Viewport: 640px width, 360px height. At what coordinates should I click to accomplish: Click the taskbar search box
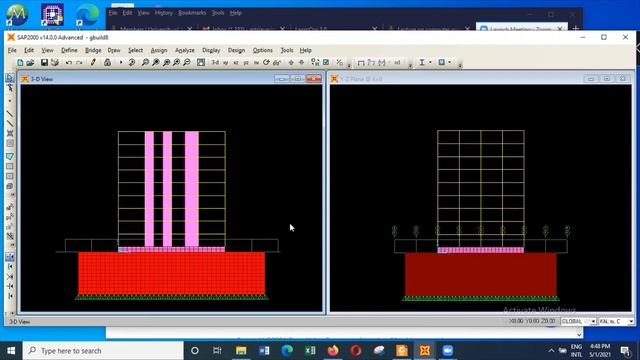(x=103, y=351)
